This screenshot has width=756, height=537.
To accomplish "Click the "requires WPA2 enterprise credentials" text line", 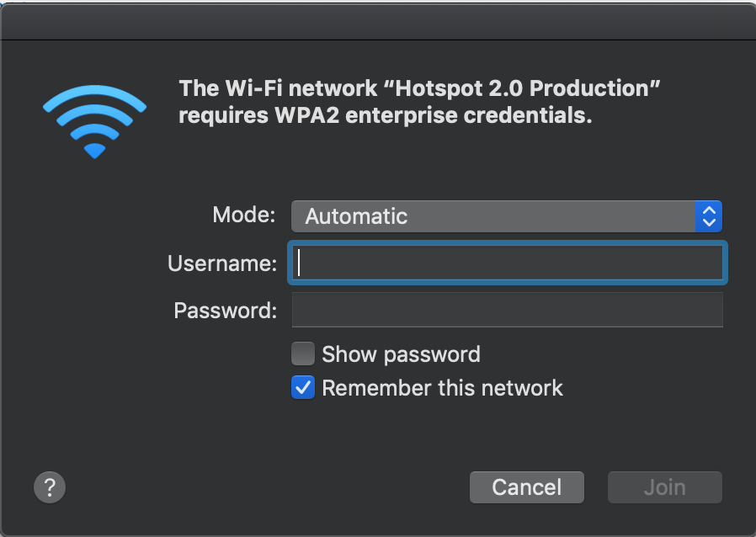I will pyautogui.click(x=385, y=115).
